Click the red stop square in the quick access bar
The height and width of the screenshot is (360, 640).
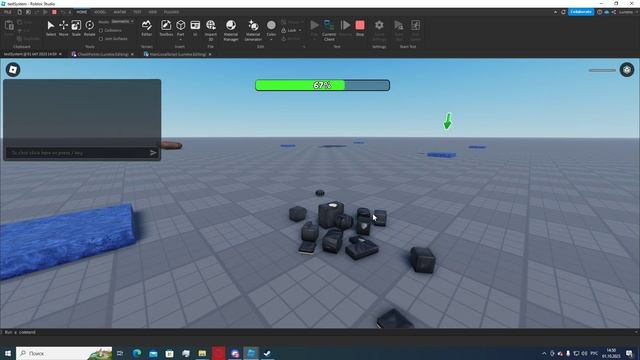[x=54, y=12]
